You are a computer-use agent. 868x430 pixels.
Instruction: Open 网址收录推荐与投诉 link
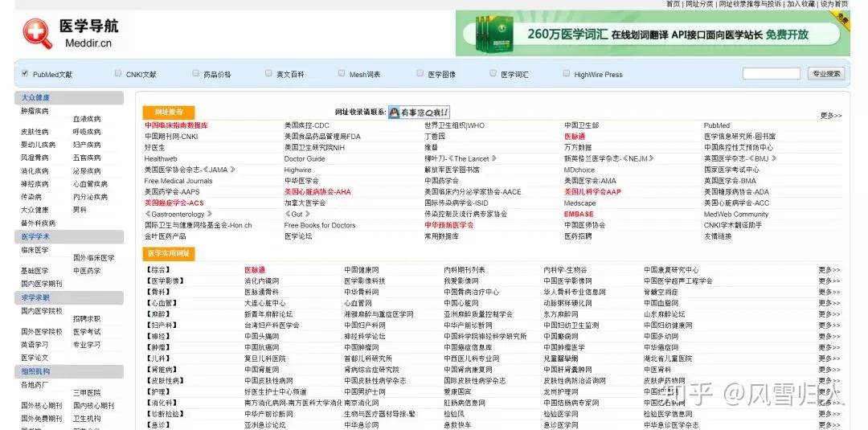(x=750, y=4)
